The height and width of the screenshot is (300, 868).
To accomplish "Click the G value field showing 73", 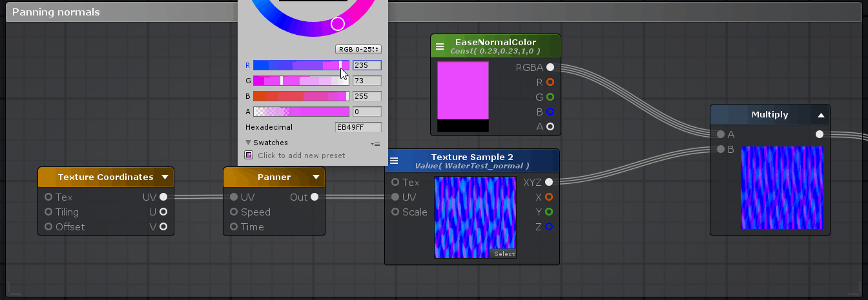I will coord(367,81).
